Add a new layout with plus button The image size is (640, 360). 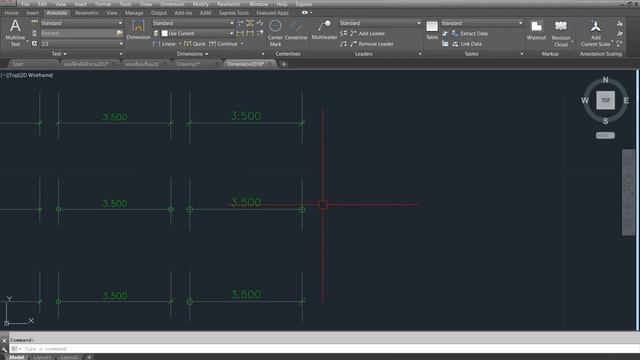click(x=89, y=357)
